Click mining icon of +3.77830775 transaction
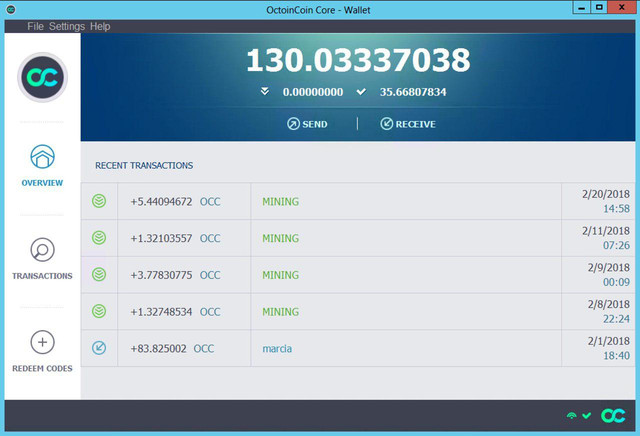 [99, 274]
